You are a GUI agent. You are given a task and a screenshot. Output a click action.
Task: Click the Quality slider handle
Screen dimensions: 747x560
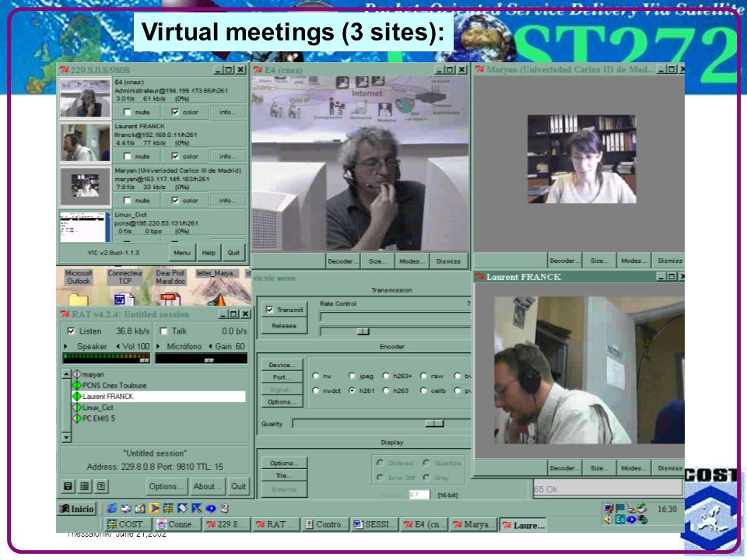click(434, 423)
